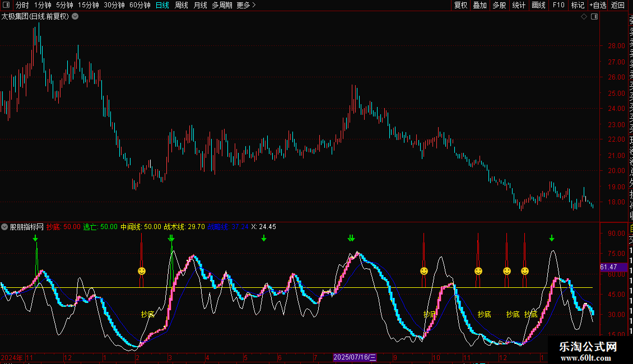Switch to the 周线 weekly period tab
Viewport: 633px width, 364px height.
click(181, 5)
